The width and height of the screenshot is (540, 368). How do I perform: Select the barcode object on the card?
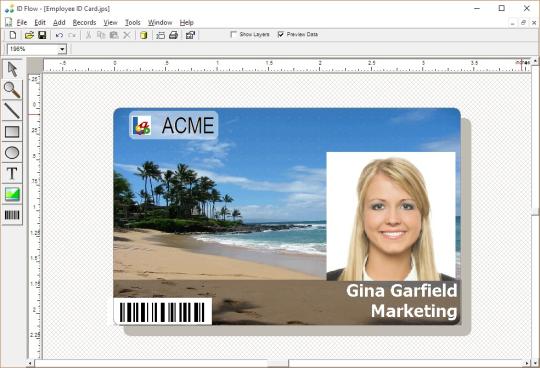click(x=163, y=312)
